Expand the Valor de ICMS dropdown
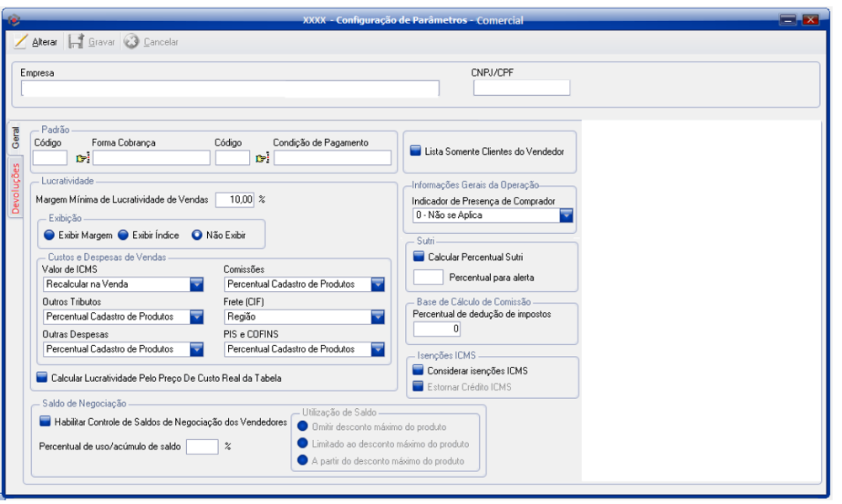842x504 pixels. [x=196, y=285]
